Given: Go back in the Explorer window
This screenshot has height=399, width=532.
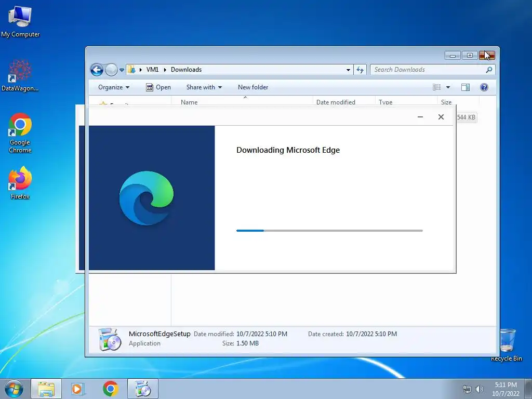Looking at the screenshot, I should 97,70.
